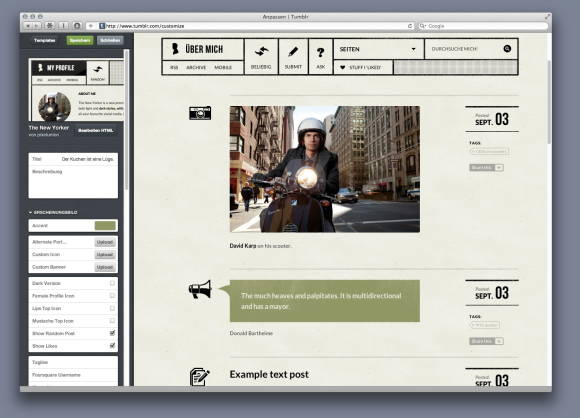Click the random arrows icon above BELIEBIG
580x418 pixels.
pos(261,52)
